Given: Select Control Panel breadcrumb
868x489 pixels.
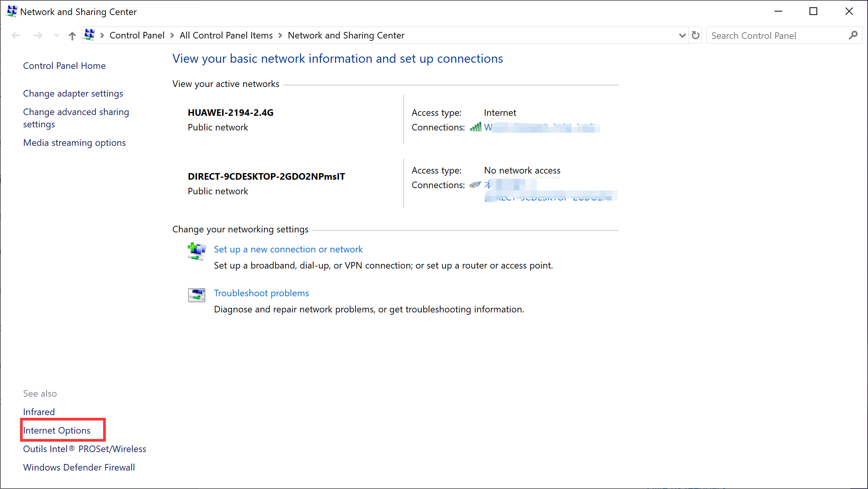Looking at the screenshot, I should [137, 35].
